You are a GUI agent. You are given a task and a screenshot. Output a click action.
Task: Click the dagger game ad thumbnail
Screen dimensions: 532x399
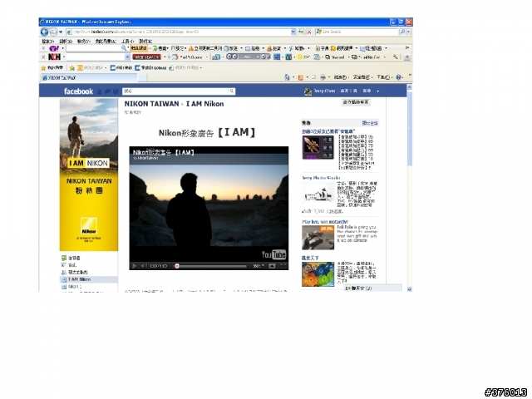(x=318, y=147)
